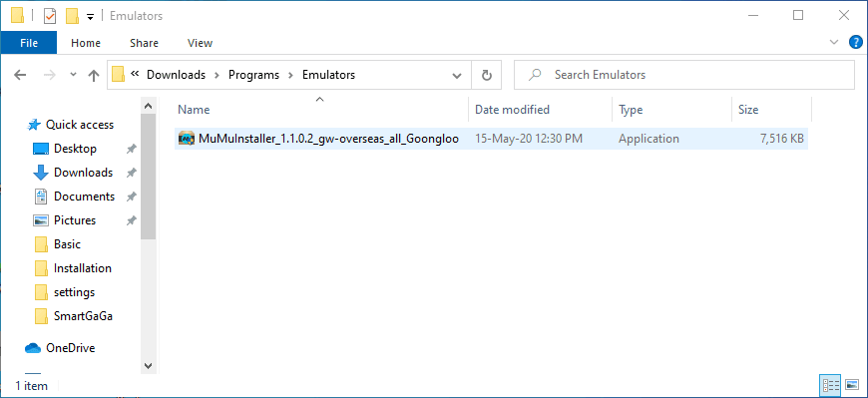
Task: Click Downloads in the address path
Action: 176,75
